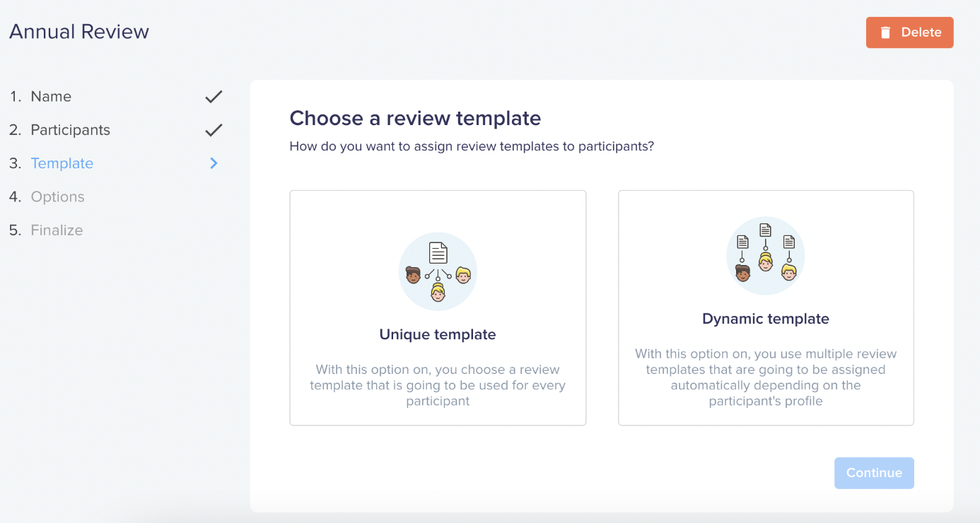Click the checkmark beside Participants

point(214,130)
